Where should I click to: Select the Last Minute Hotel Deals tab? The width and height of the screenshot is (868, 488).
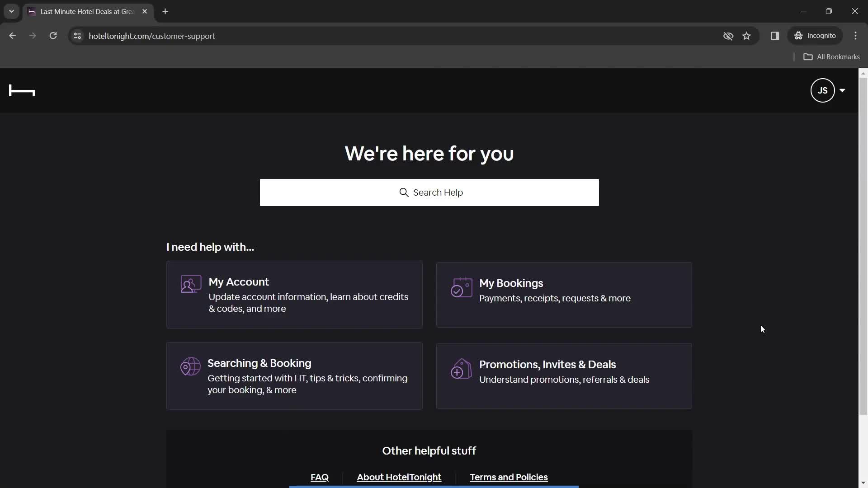pyautogui.click(x=88, y=12)
